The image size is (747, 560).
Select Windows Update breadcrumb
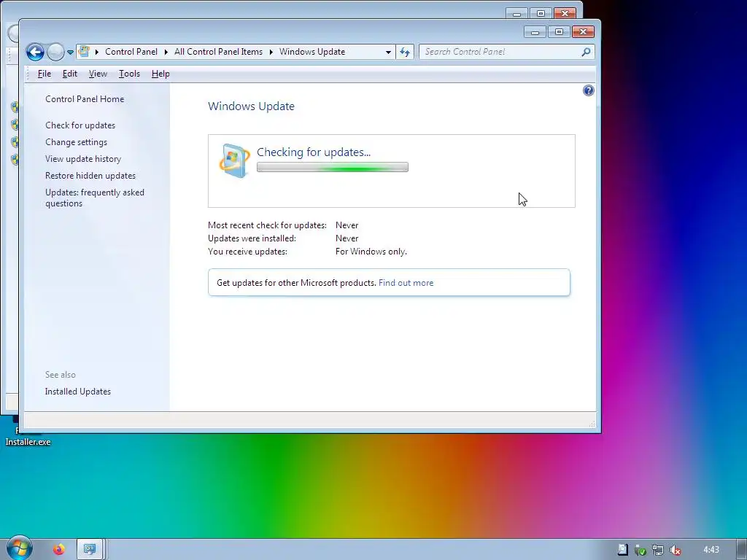point(312,52)
